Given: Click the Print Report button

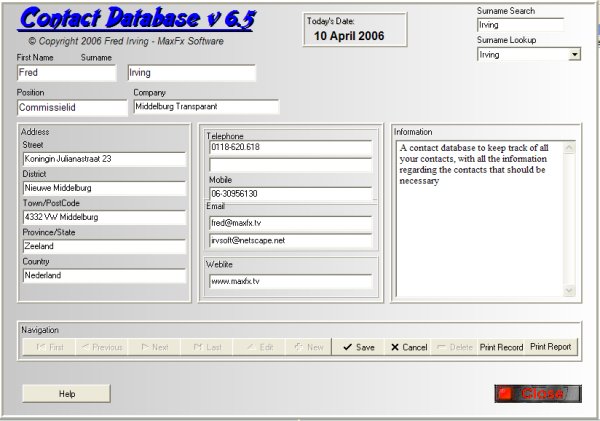Looking at the screenshot, I should click(x=551, y=347).
